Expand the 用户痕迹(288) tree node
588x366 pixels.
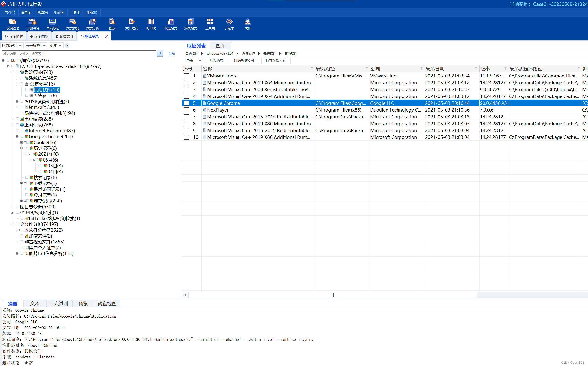12,119
